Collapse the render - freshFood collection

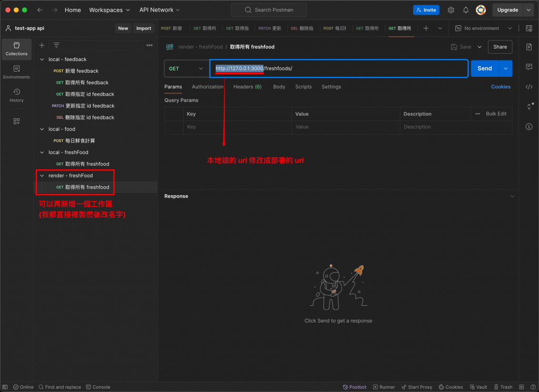point(42,176)
